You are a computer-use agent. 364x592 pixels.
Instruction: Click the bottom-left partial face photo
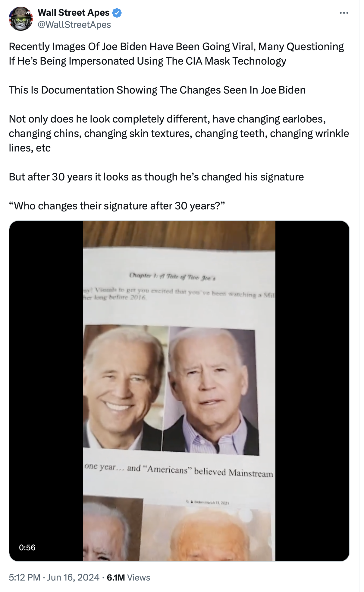tap(113, 528)
